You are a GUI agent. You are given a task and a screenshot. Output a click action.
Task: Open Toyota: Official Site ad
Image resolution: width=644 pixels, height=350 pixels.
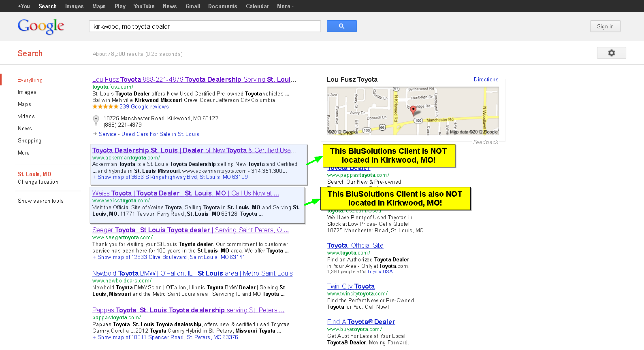click(x=355, y=246)
